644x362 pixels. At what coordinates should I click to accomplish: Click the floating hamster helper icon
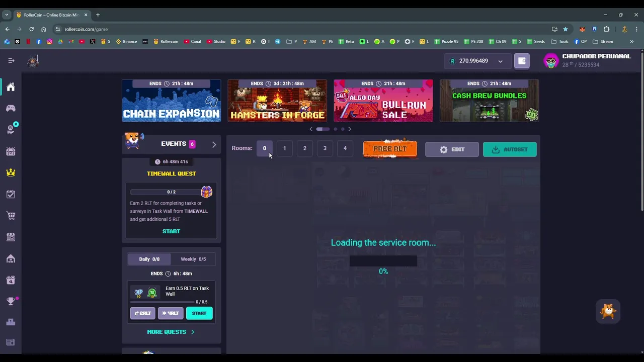tap(608, 311)
